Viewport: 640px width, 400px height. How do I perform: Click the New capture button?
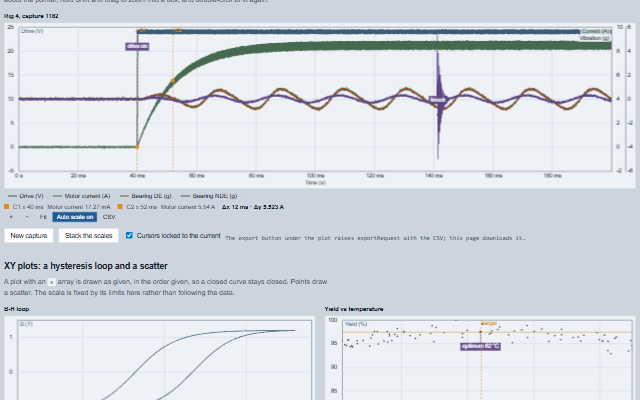click(29, 236)
